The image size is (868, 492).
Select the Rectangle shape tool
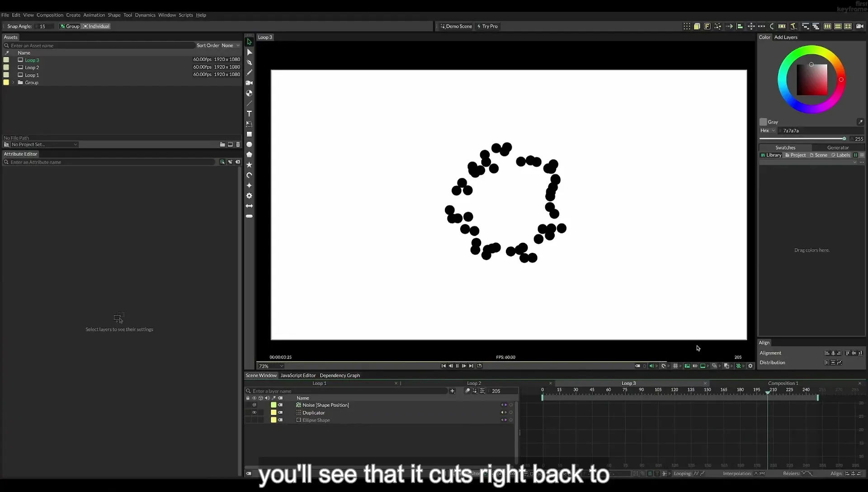(249, 134)
